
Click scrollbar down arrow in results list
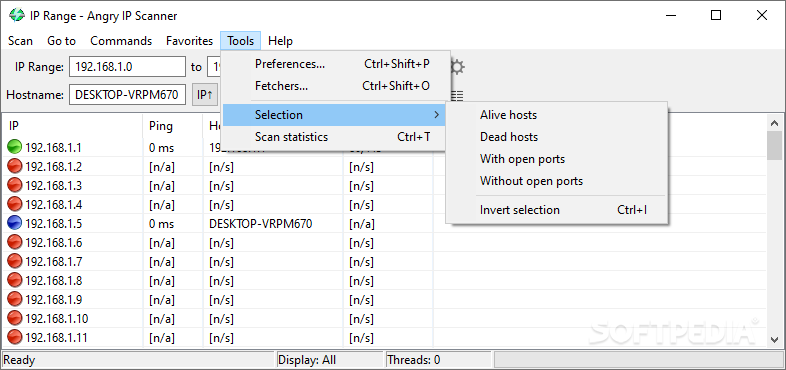[x=774, y=339]
